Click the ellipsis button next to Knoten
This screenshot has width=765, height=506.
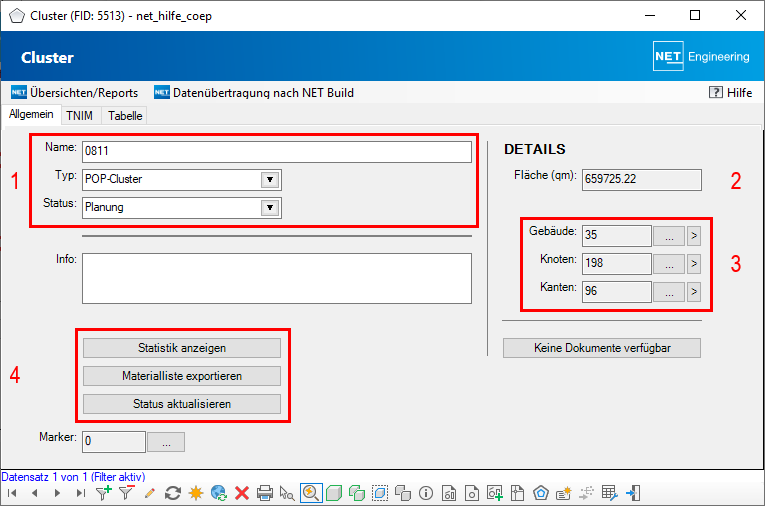pyautogui.click(x=669, y=264)
